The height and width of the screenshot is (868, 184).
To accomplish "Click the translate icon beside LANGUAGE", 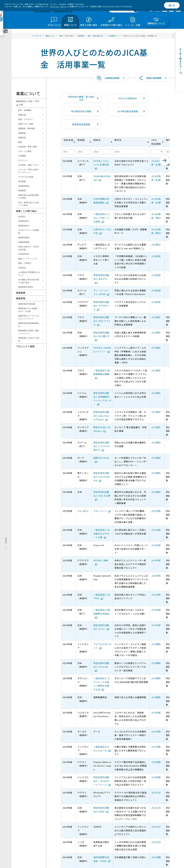I will coord(99,78).
